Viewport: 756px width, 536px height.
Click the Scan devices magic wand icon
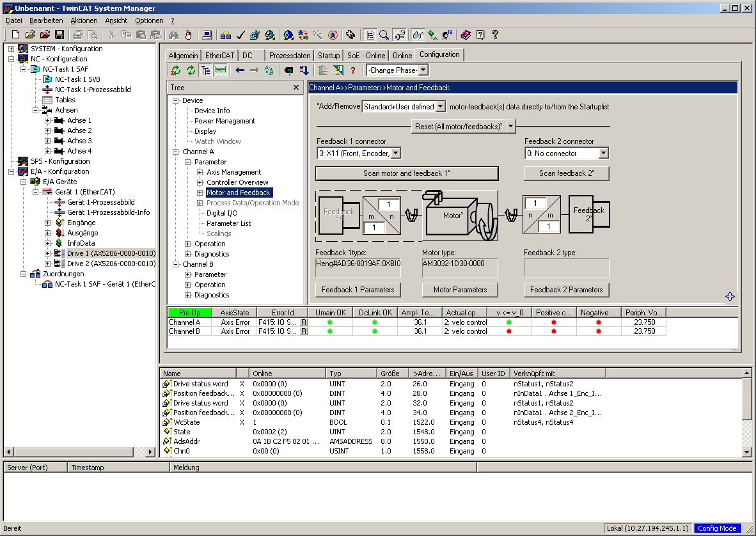pos(317,35)
